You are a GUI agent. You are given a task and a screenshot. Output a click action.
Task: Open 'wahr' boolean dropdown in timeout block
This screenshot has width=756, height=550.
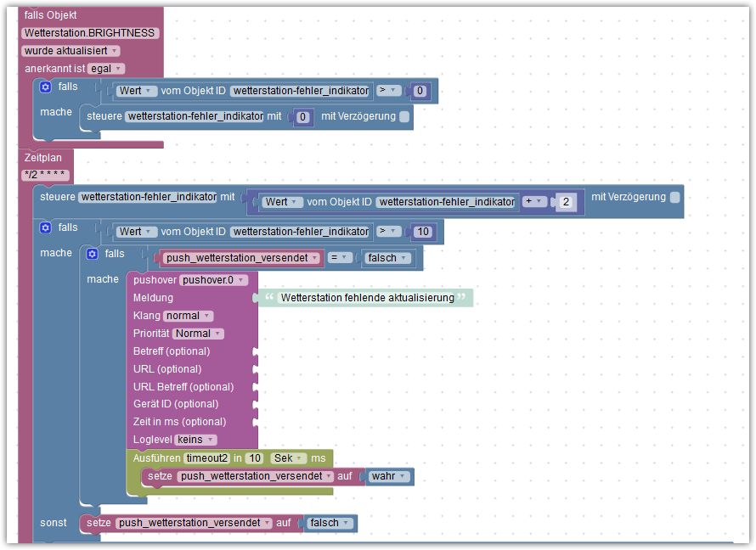[x=390, y=476]
